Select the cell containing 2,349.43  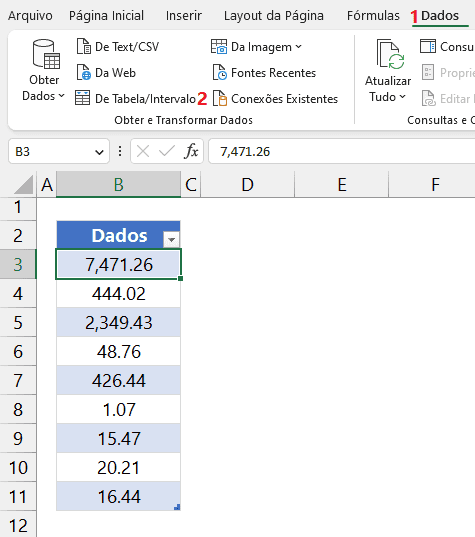point(118,323)
